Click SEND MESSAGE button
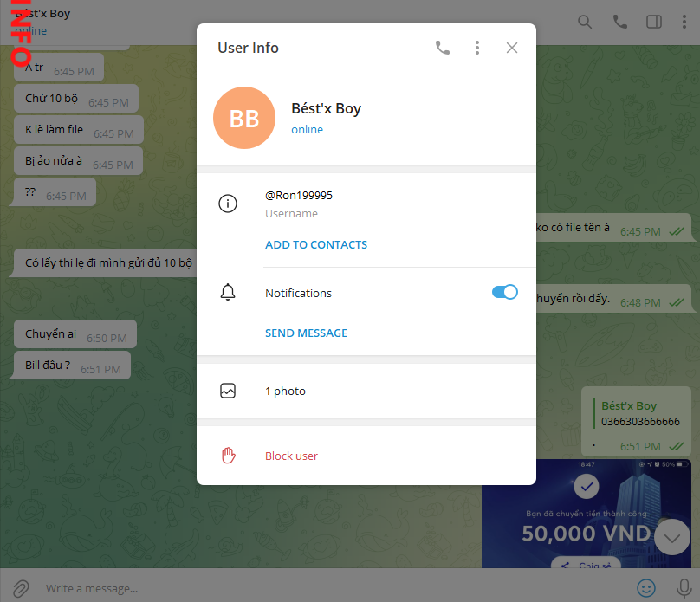The height and width of the screenshot is (602, 700). 306,333
